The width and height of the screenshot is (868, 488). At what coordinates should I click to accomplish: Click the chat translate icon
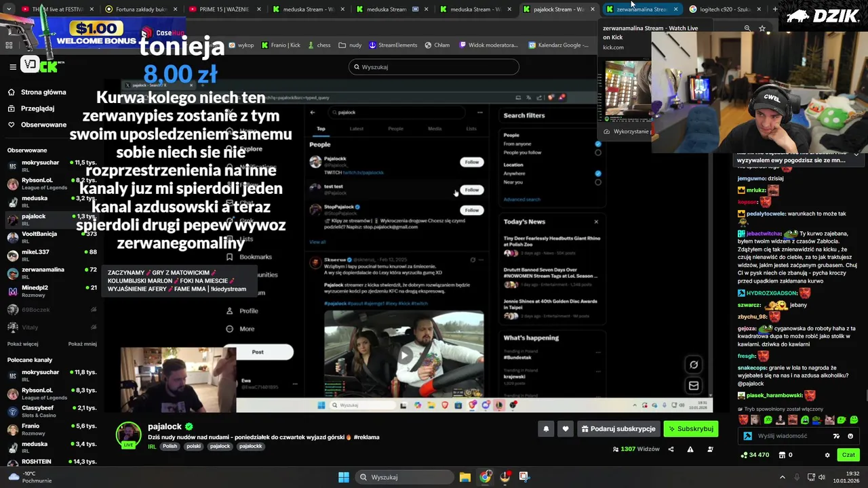pos(836,436)
